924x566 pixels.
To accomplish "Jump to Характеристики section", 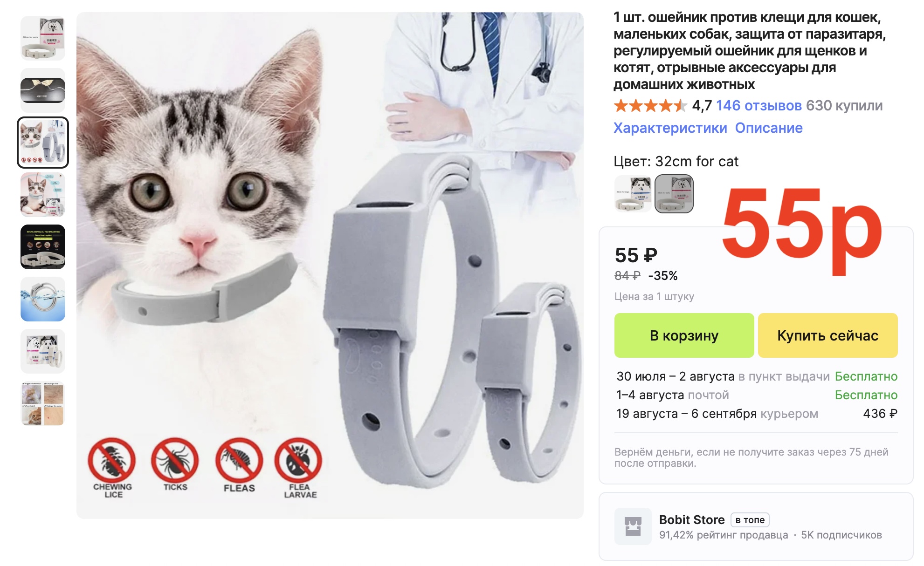I will (670, 128).
